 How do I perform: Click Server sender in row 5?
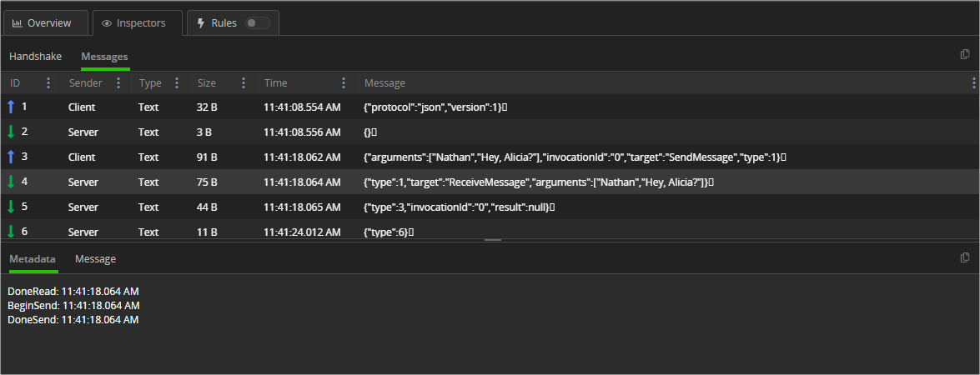83,207
